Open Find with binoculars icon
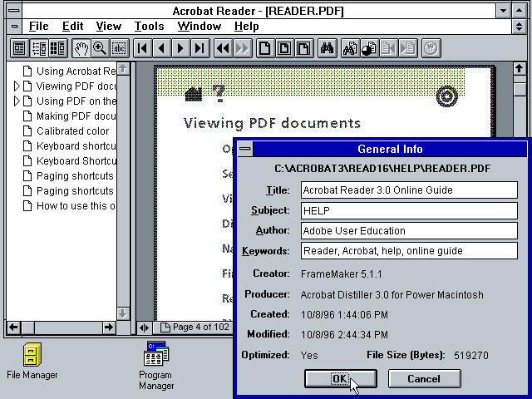Screen dimensions: 532x399 tap(327, 48)
